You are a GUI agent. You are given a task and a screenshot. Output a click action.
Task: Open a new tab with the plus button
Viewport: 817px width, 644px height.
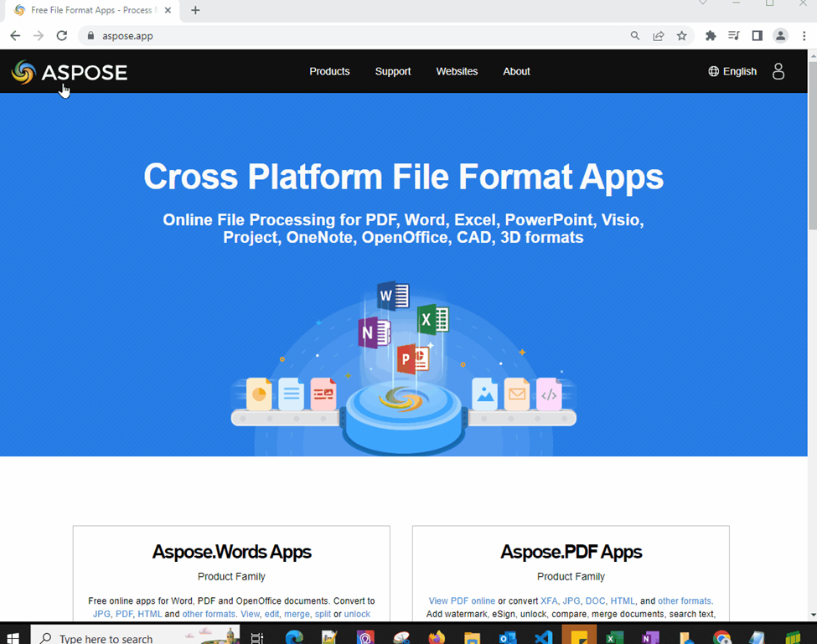195,10
